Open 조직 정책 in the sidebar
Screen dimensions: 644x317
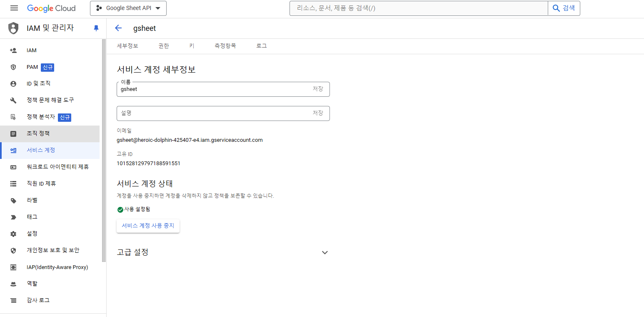[50, 134]
